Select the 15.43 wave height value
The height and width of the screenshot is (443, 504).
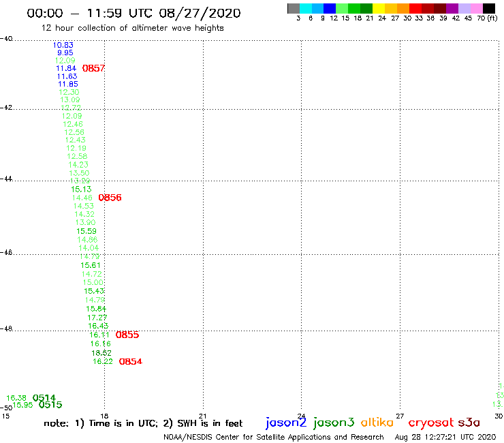point(94,291)
